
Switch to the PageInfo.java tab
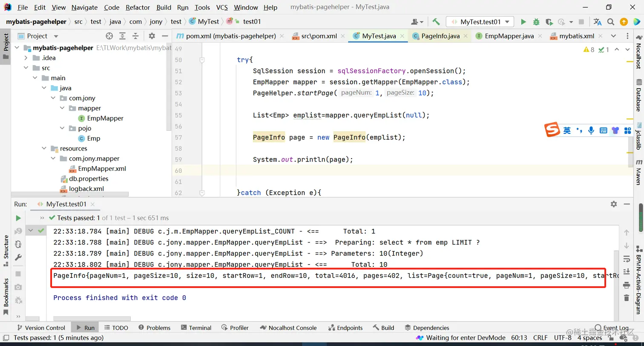tap(440, 36)
